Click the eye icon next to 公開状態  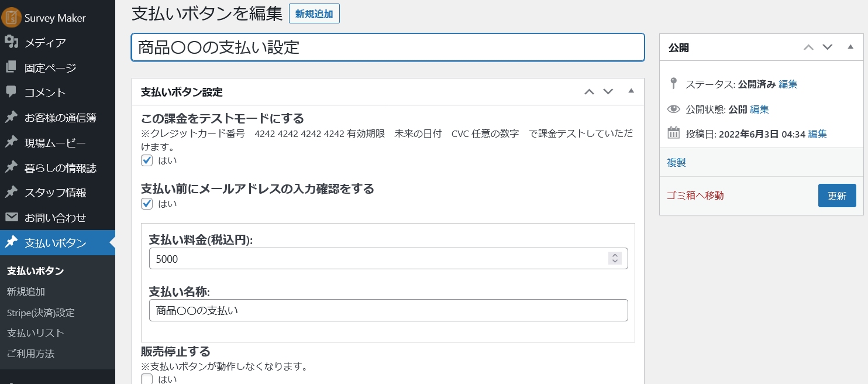(674, 109)
